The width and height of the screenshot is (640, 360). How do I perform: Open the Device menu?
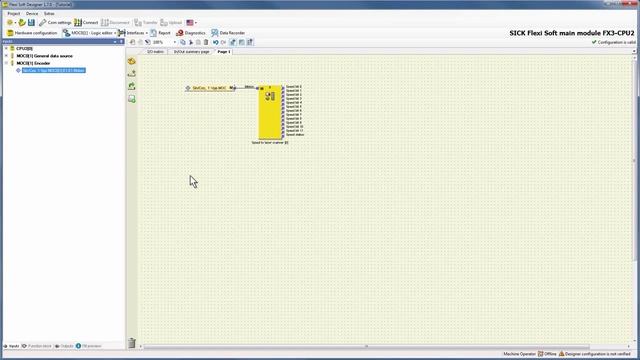32,13
